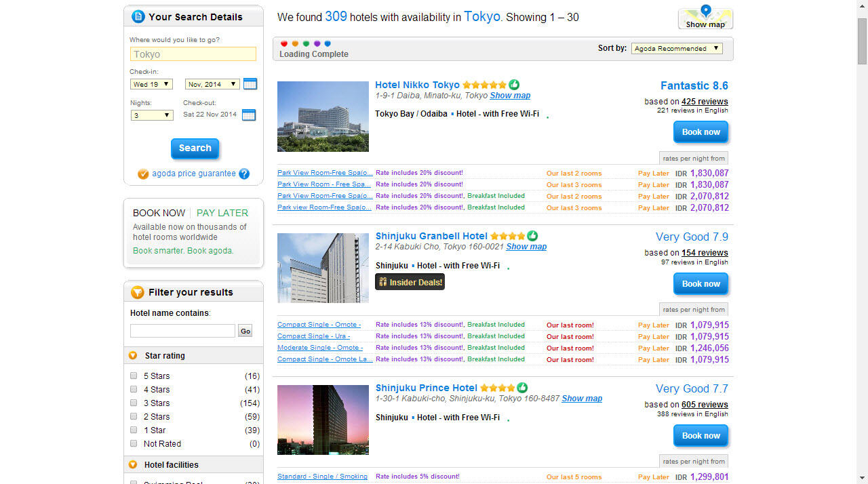This screenshot has width=868, height=484.
Task: Open the Hotel Nikko Tokyo link
Action: point(417,85)
